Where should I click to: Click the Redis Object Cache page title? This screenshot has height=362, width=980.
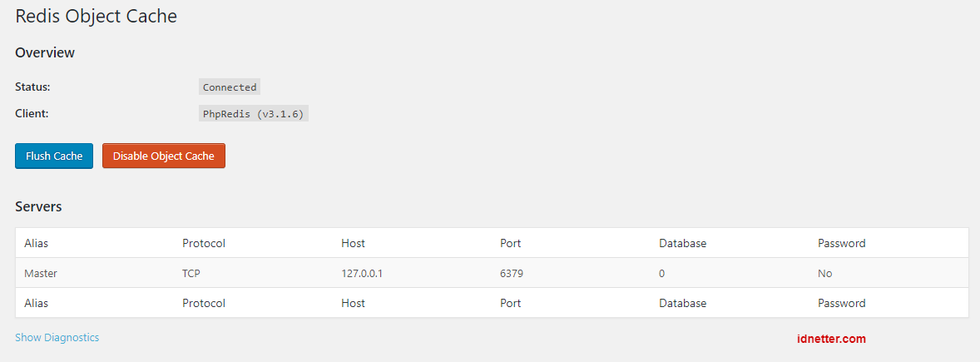click(x=96, y=17)
